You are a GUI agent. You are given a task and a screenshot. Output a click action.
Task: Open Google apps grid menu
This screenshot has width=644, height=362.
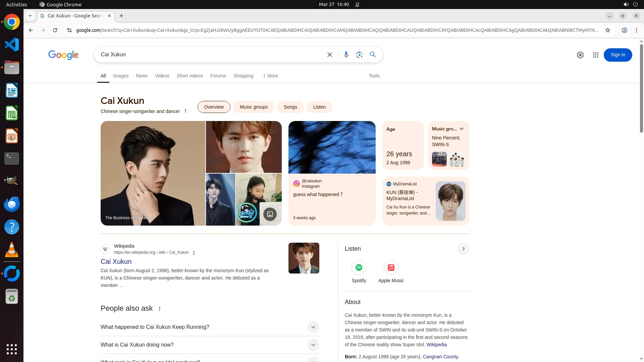(595, 55)
